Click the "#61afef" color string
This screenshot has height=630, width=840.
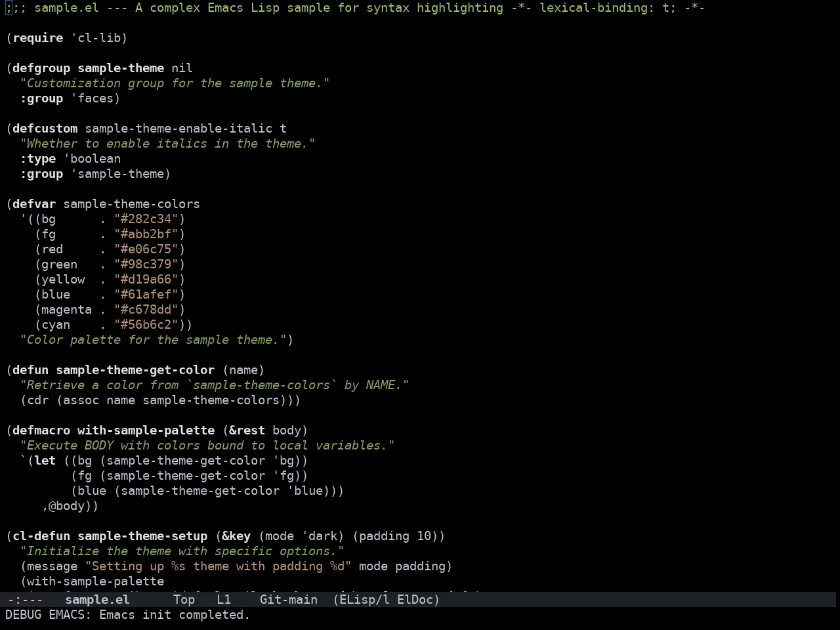point(146,295)
